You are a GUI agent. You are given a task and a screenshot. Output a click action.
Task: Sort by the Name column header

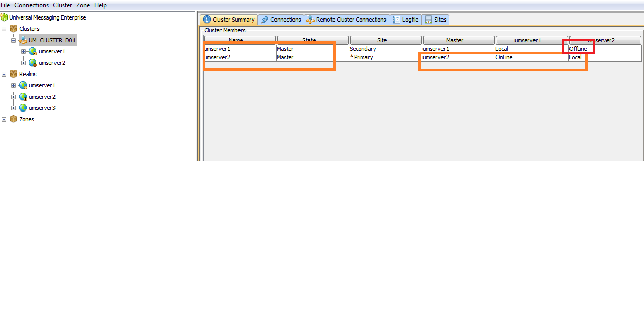(x=240, y=40)
